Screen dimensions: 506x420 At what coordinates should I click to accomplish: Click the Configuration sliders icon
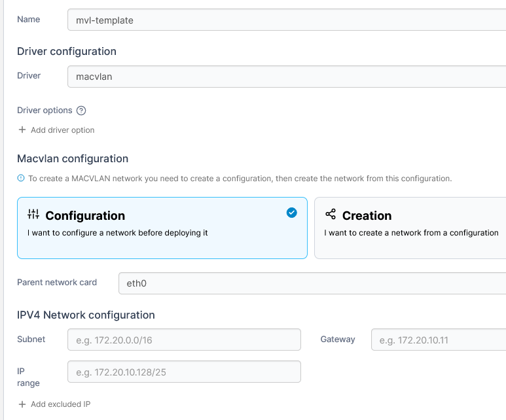33,215
